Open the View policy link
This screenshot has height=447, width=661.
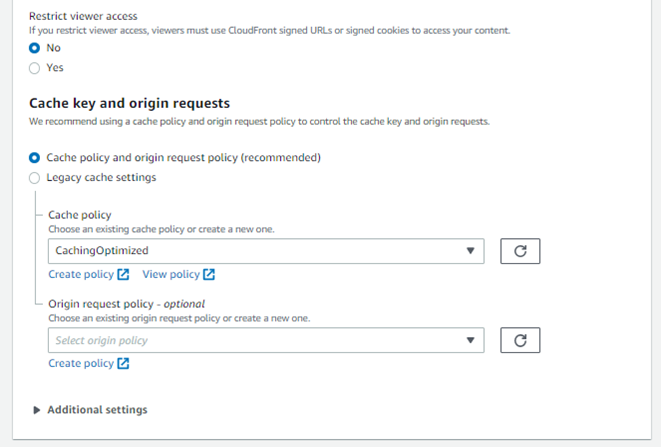pos(171,275)
